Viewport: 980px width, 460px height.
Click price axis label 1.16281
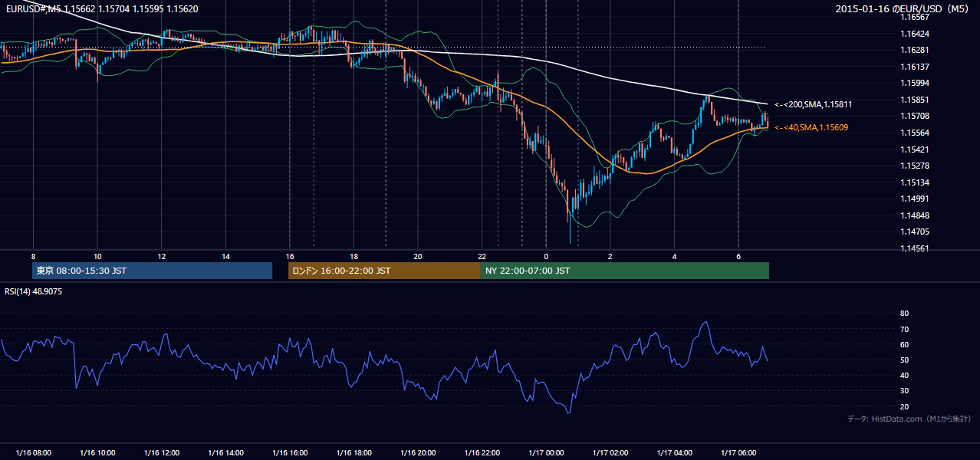tap(915, 50)
